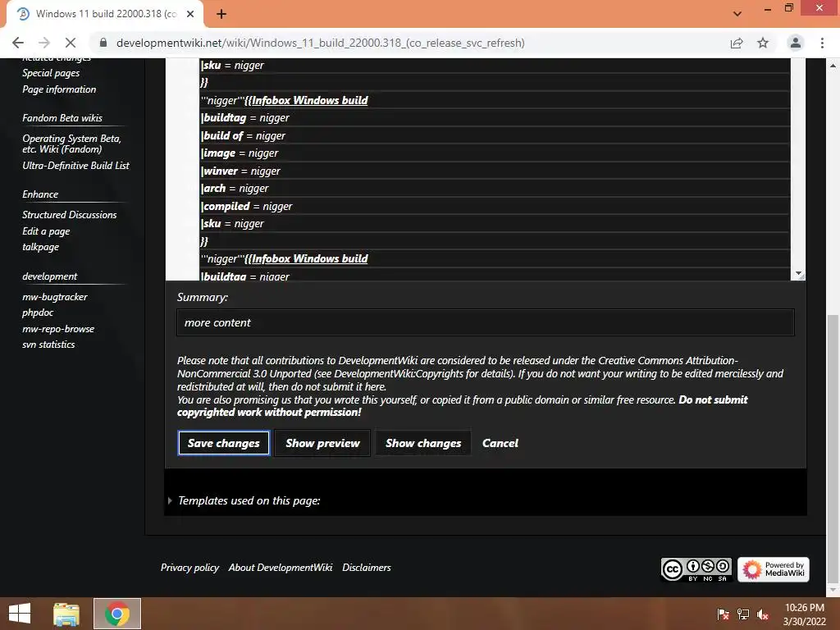Select the Windows 11 build 22000.318 tab

point(106,14)
